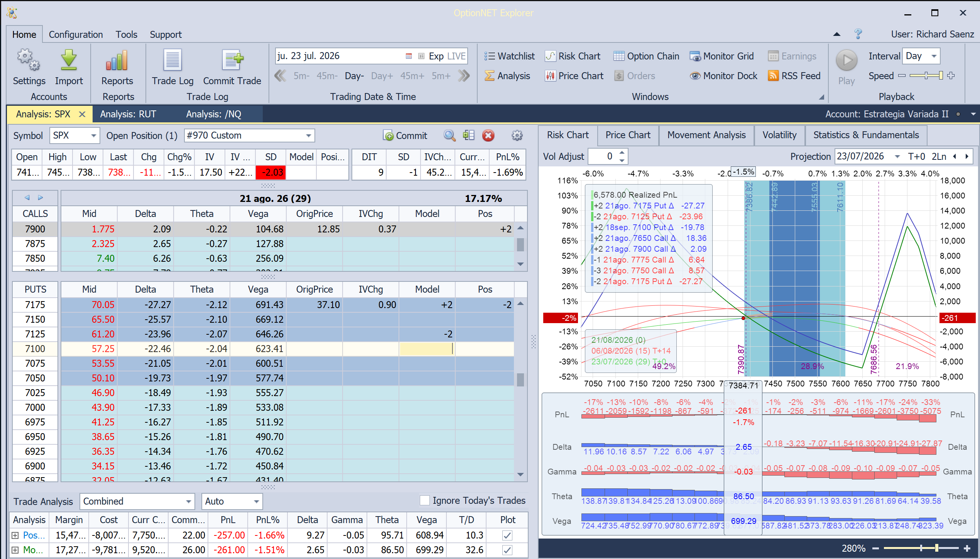The height and width of the screenshot is (559, 980).
Task: Open the Monitor Grid window
Action: [721, 56]
